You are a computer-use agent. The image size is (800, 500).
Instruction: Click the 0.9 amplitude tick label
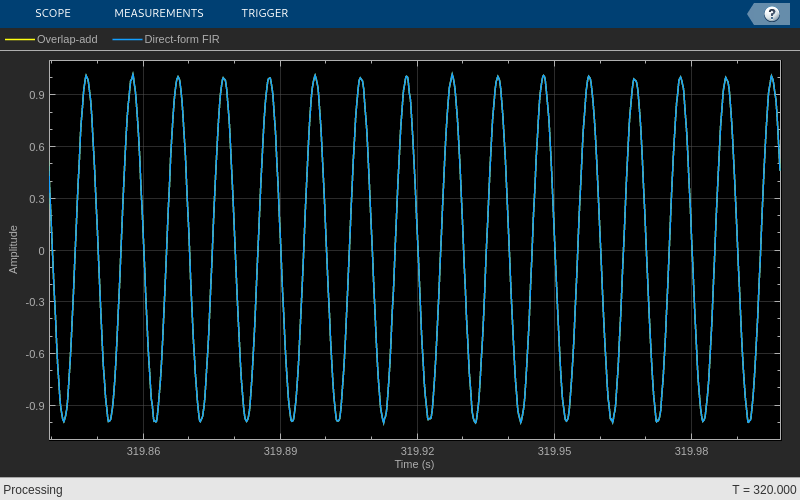pyautogui.click(x=37, y=95)
